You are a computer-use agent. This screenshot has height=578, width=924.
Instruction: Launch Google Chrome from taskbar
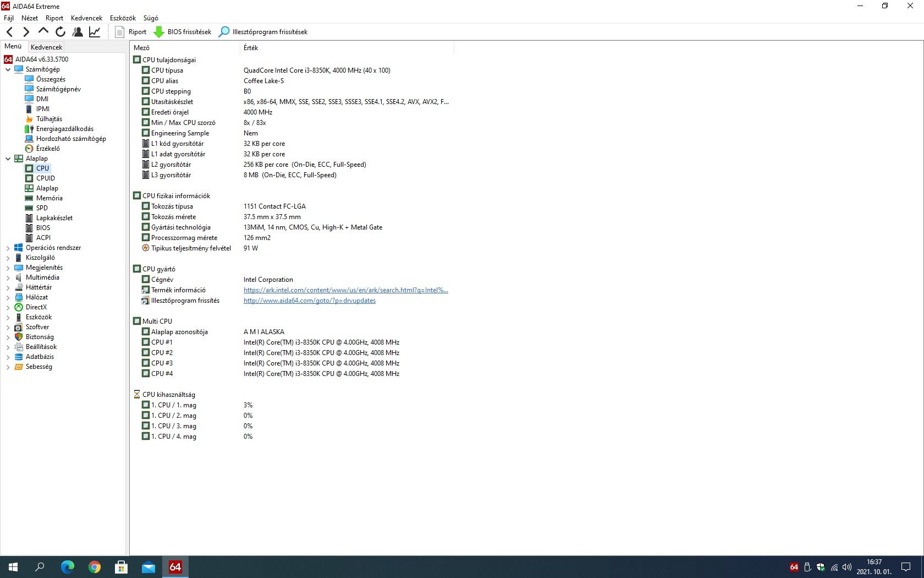95,567
